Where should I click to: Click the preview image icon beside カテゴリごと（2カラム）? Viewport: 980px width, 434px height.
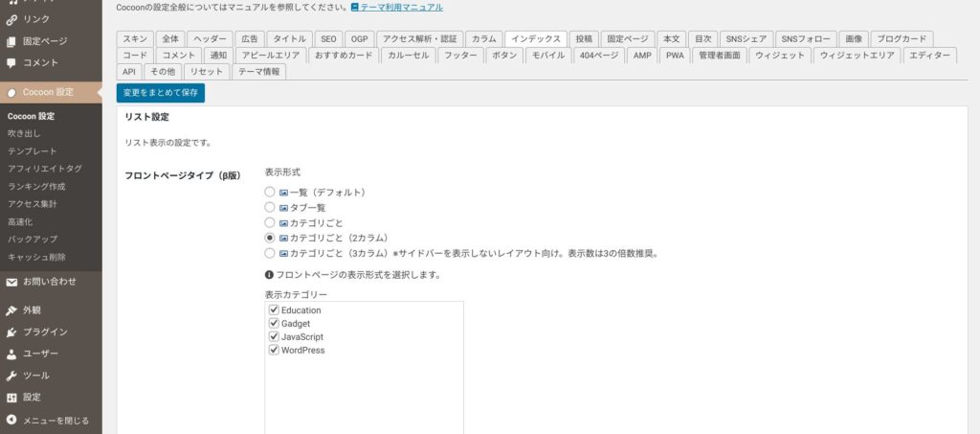(x=283, y=239)
